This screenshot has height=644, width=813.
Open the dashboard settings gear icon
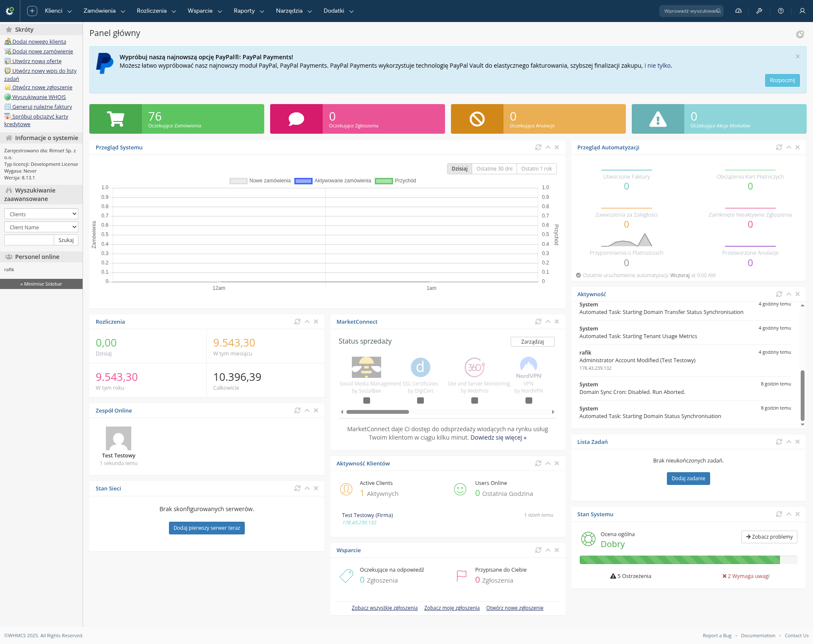(799, 34)
